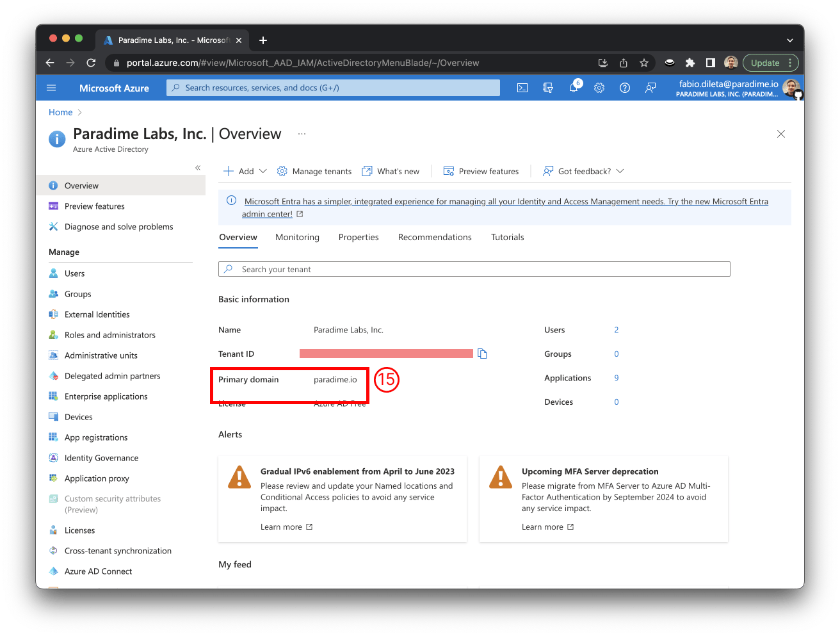
Task: Open notifications bell with badge 6
Action: (574, 87)
